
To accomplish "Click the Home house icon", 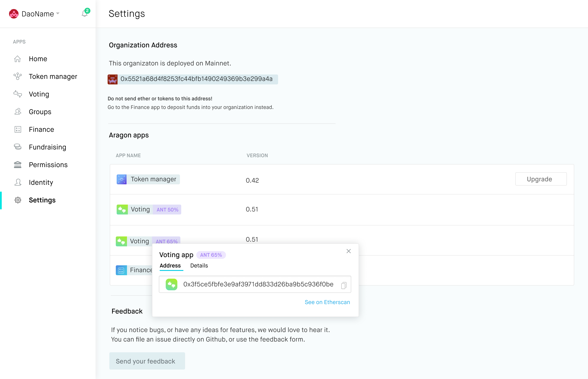I will pyautogui.click(x=17, y=59).
